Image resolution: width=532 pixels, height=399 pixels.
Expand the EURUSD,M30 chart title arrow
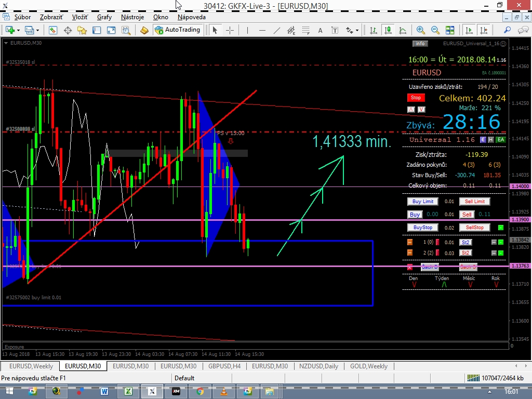click(x=6, y=43)
